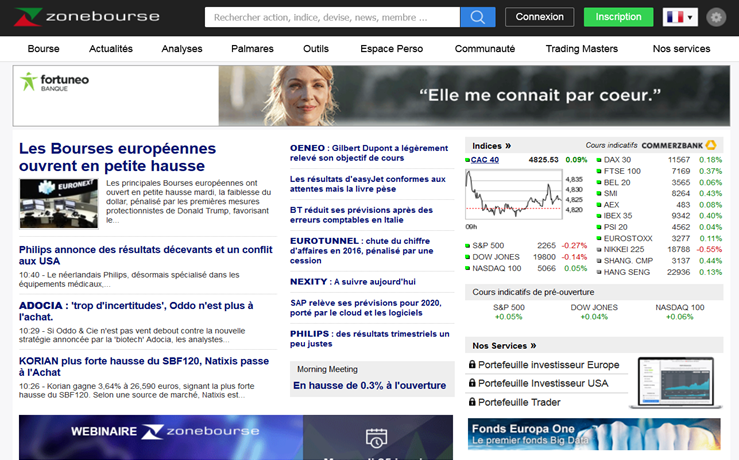Click the Fortuneo banque logo
This screenshot has height=460, width=739.
[55, 82]
